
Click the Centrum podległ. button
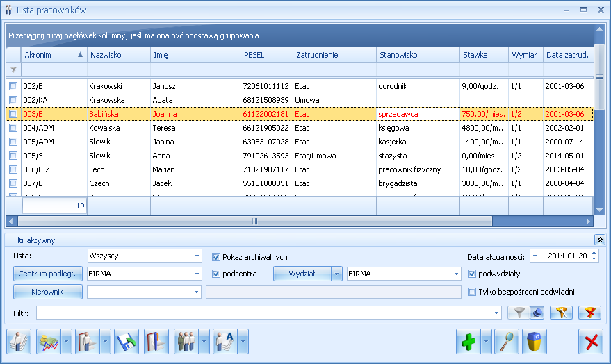47,274
